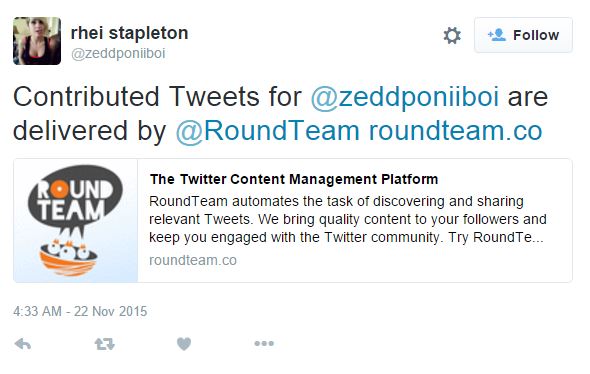Open the gear settings menu
The width and height of the screenshot is (590, 374).
point(452,36)
